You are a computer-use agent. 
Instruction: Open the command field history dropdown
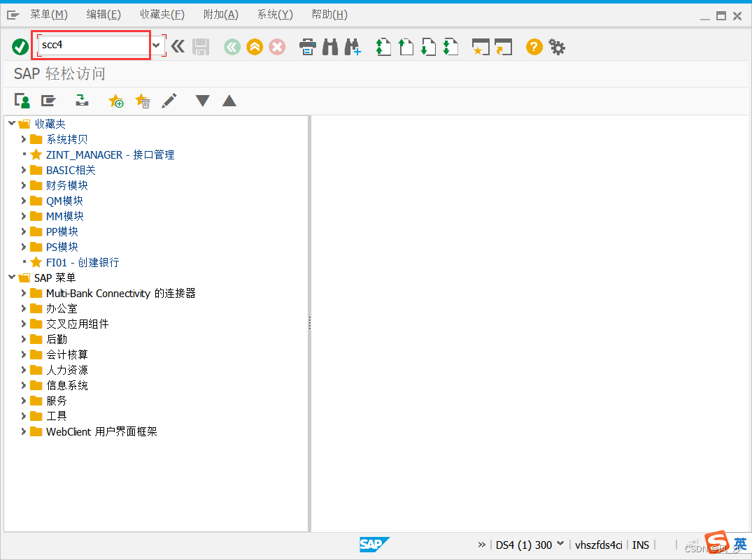point(157,45)
